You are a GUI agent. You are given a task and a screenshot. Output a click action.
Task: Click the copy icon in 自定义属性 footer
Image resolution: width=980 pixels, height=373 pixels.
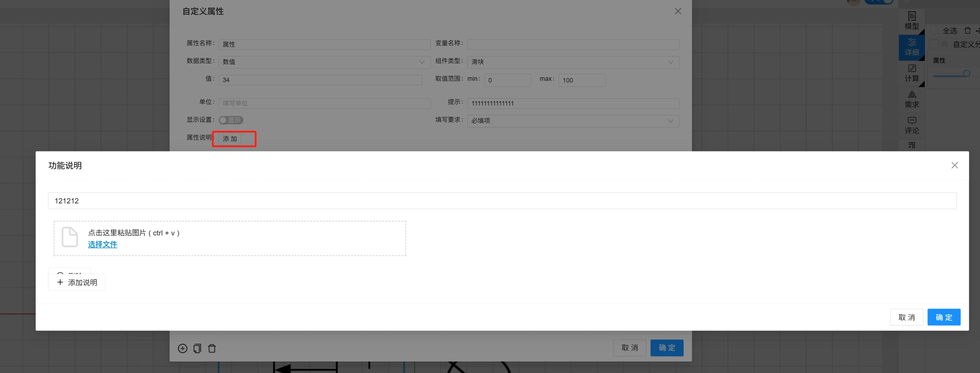click(x=197, y=348)
